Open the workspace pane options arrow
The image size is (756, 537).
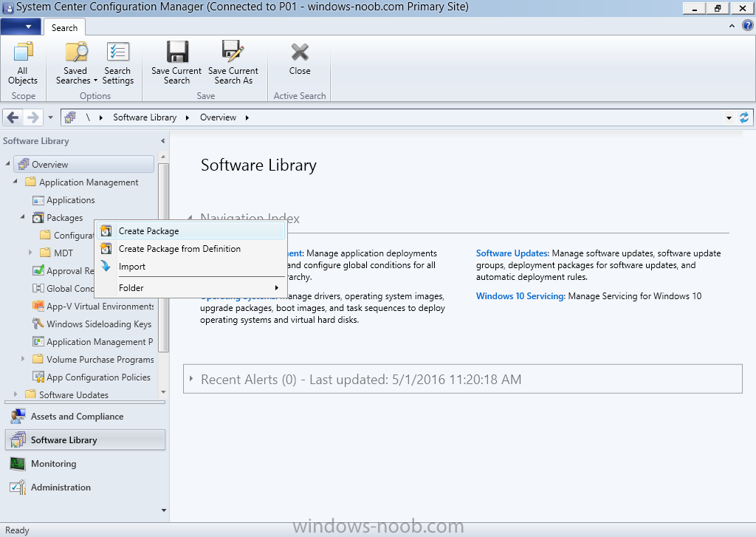click(163, 510)
